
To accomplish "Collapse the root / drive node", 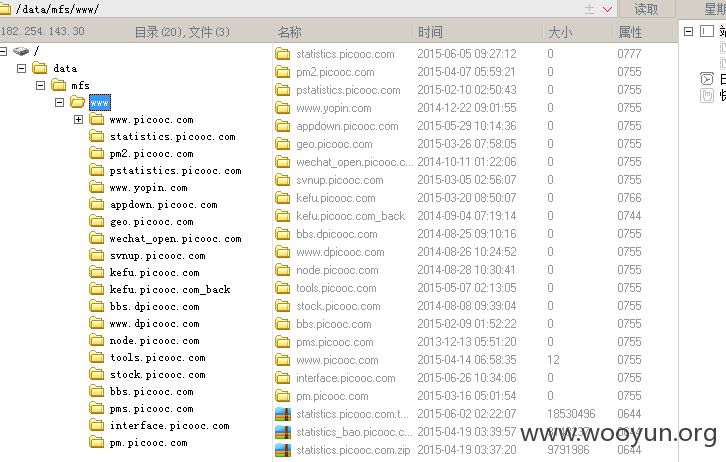I will click(x=3, y=51).
